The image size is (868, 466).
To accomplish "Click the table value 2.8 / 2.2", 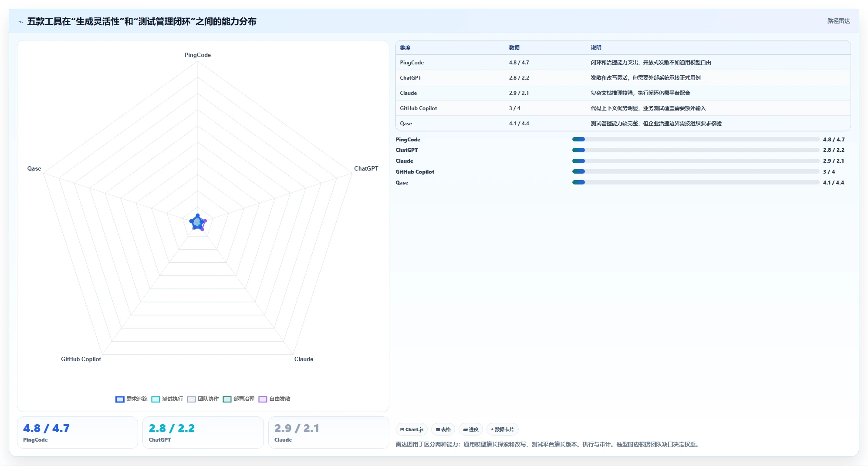I will (x=519, y=78).
